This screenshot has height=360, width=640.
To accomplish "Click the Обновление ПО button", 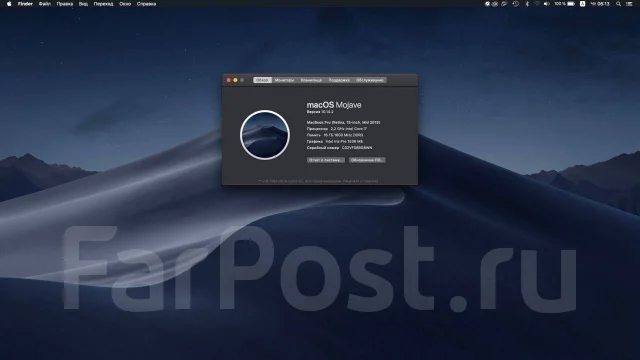I will pyautogui.click(x=367, y=160).
